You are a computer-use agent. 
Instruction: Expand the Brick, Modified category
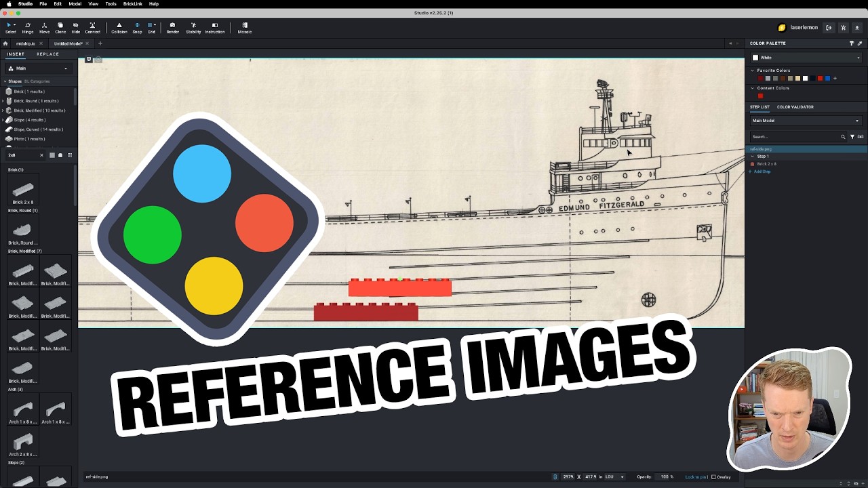click(3, 110)
